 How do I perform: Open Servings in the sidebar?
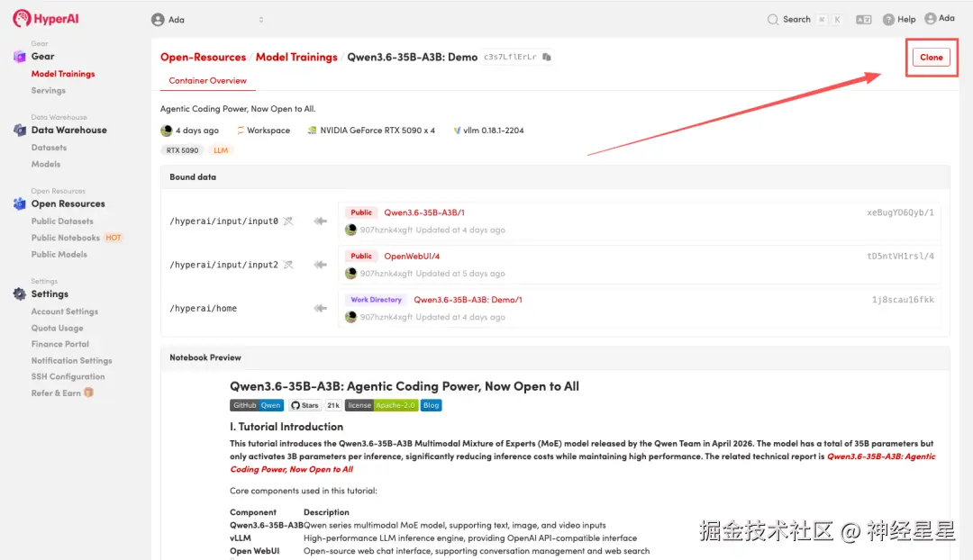(x=49, y=91)
